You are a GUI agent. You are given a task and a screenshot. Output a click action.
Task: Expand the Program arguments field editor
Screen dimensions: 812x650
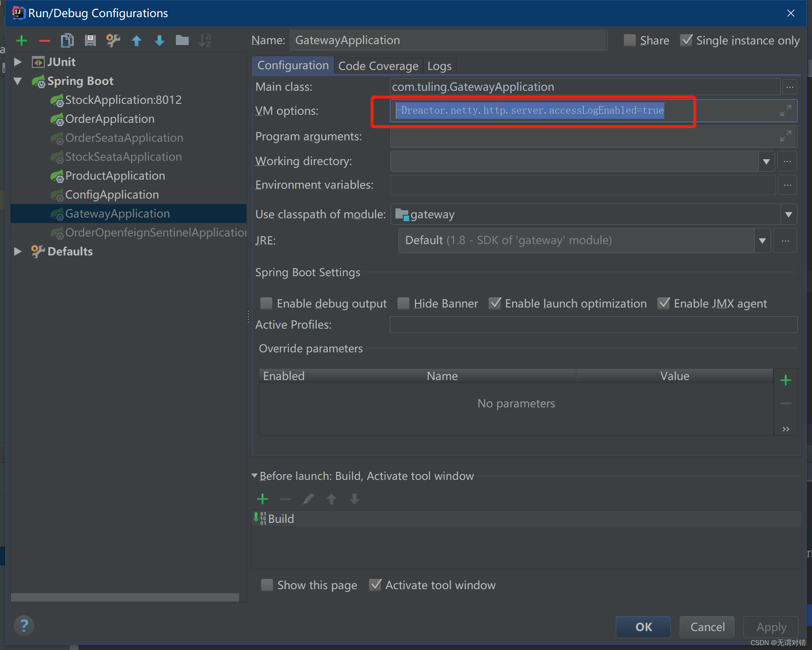tap(785, 136)
